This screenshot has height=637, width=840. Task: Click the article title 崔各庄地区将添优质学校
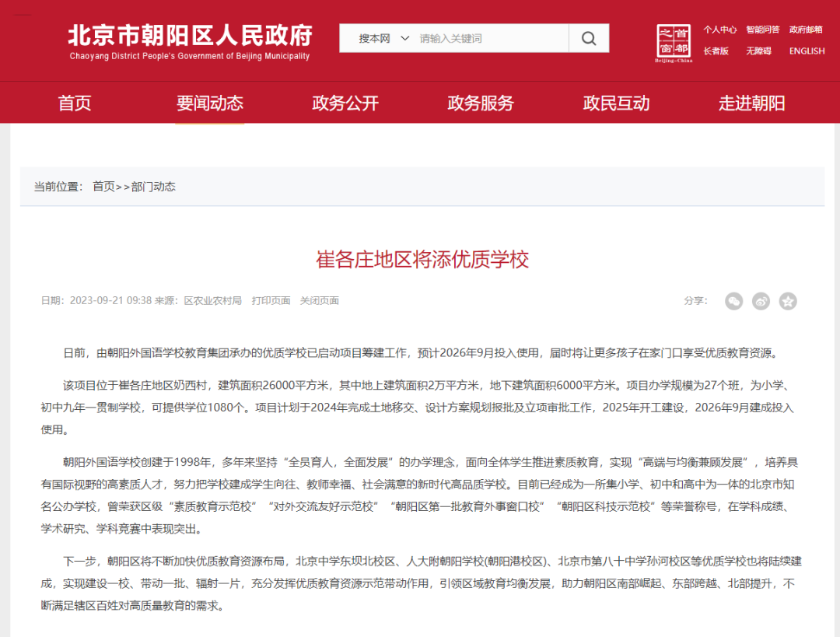tap(422, 259)
